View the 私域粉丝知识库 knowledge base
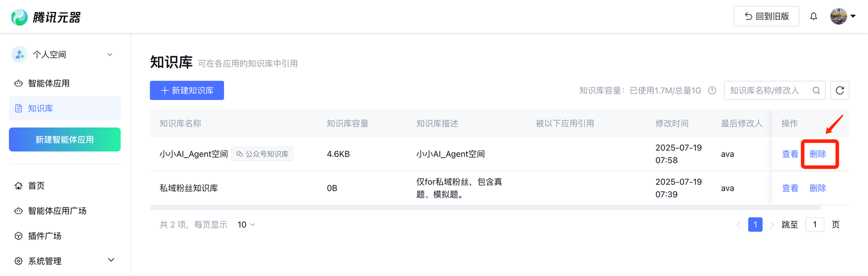Image resolution: width=868 pixels, height=276 pixels. 790,189
